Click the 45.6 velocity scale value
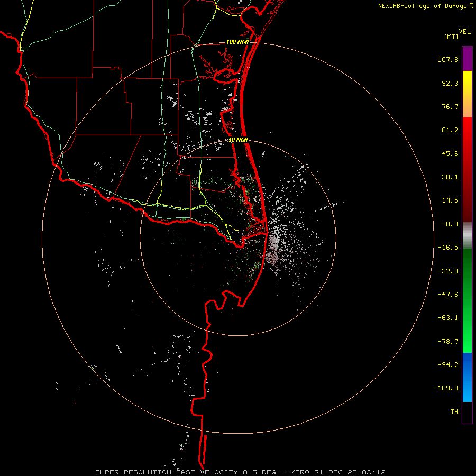 tap(450, 153)
